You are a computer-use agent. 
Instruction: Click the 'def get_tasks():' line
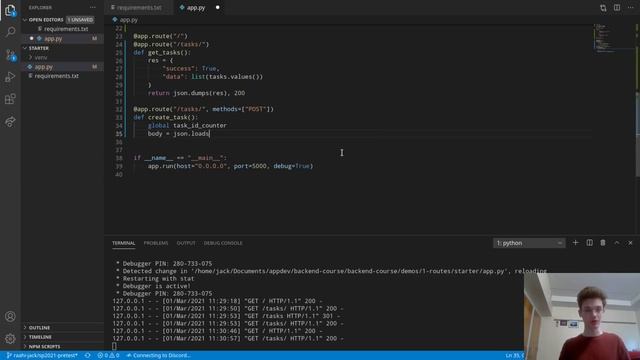click(162, 53)
